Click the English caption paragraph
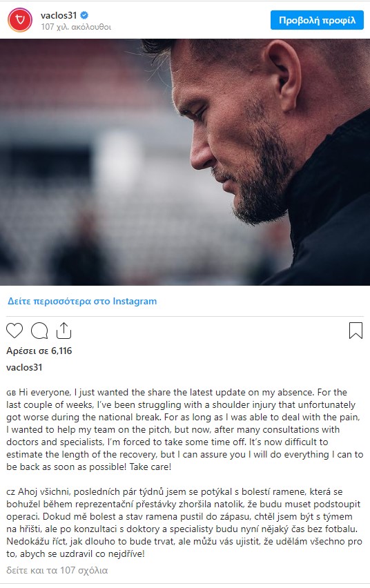This screenshot has width=370, height=588. (x=185, y=429)
